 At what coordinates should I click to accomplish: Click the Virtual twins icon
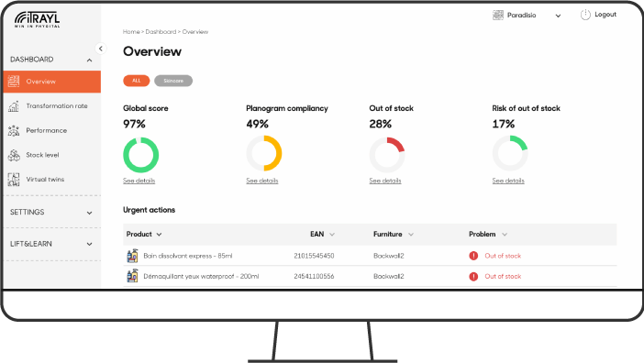tap(14, 180)
